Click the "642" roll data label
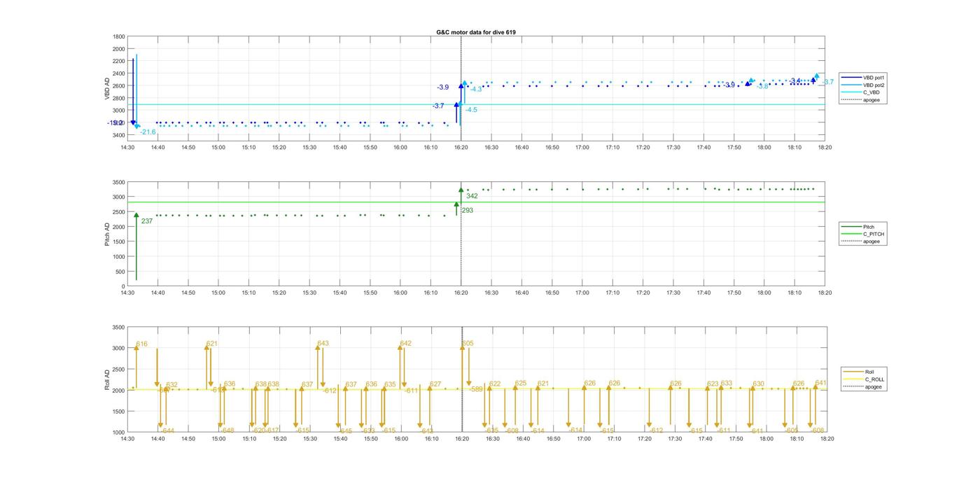Screen dimensions: 980x485 406,344
